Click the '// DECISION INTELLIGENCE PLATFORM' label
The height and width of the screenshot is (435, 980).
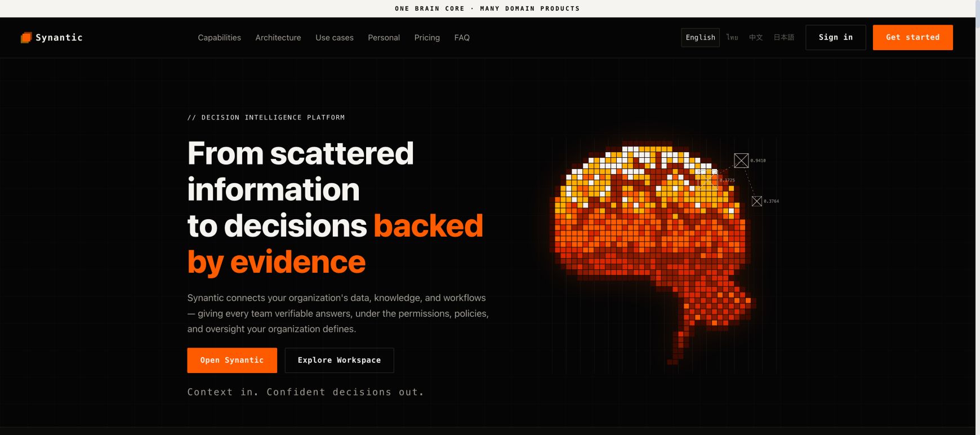click(266, 117)
